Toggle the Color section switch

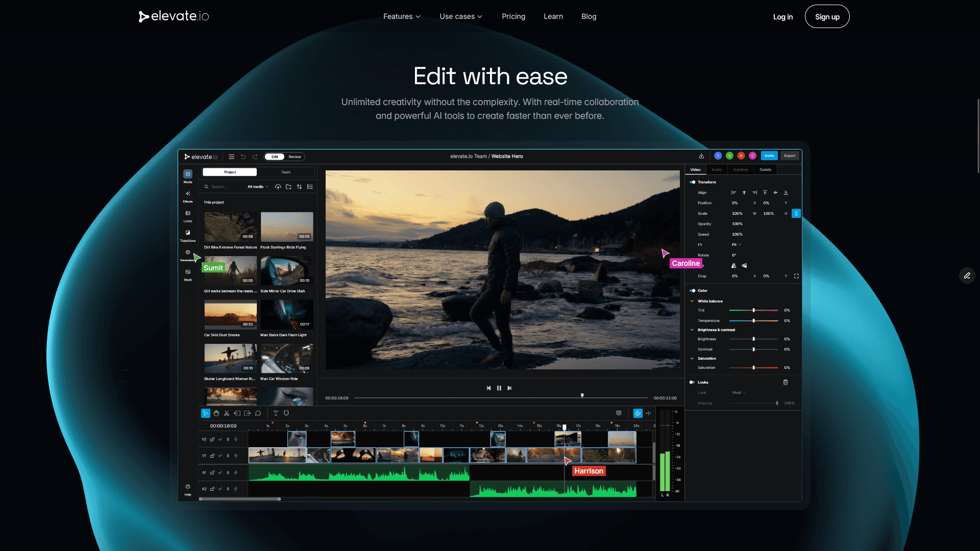click(x=692, y=291)
